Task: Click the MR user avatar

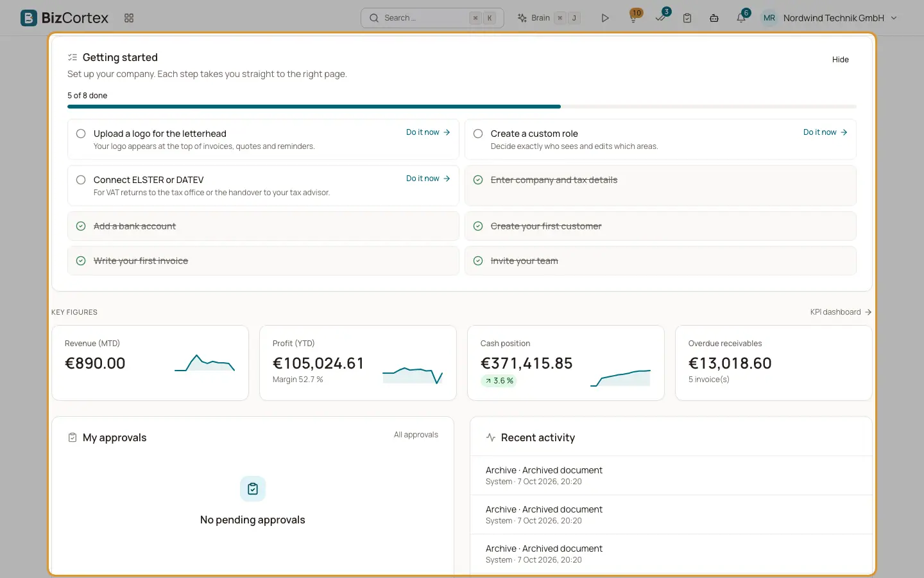Action: tap(769, 18)
